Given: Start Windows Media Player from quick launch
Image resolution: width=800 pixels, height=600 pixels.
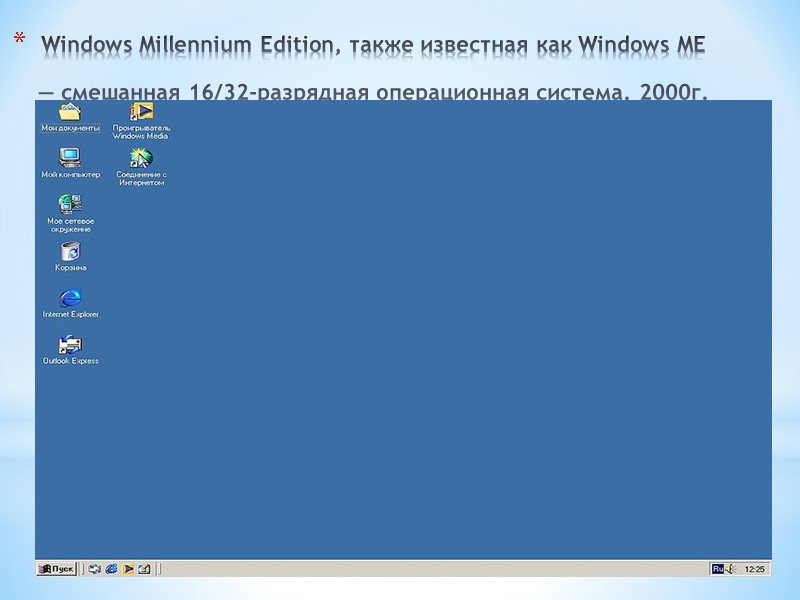Looking at the screenshot, I should [128, 567].
